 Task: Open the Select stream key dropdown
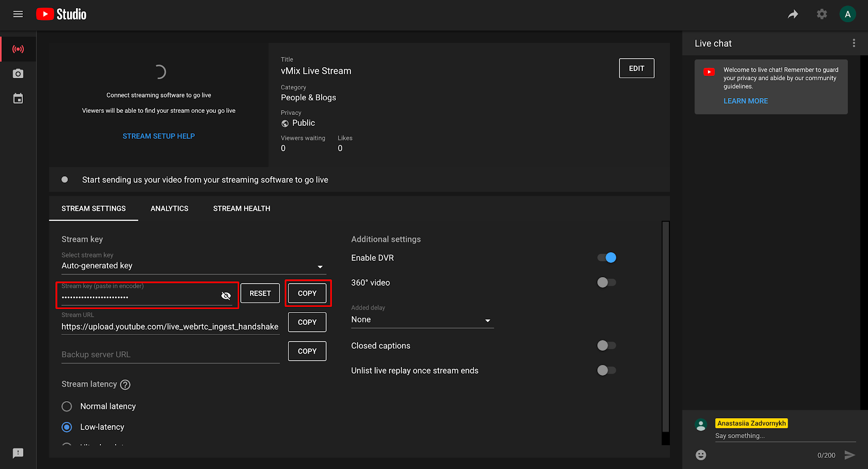point(194,266)
